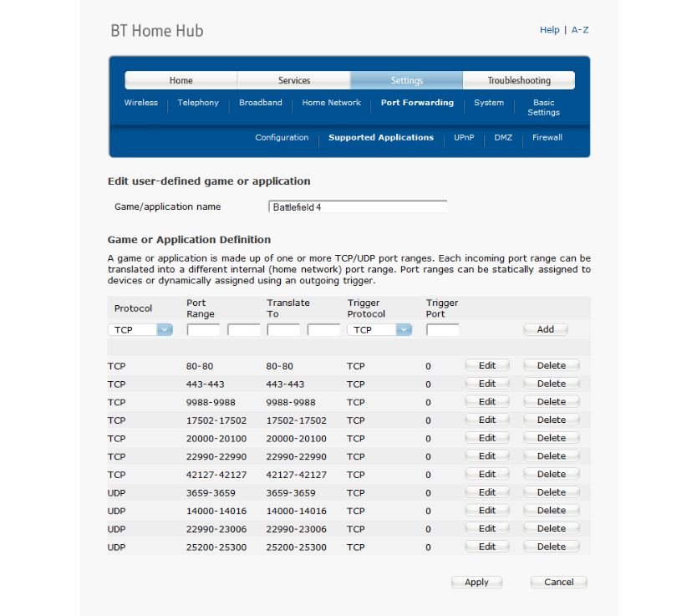Click the Help link
The width and height of the screenshot is (697, 616).
[x=549, y=30]
